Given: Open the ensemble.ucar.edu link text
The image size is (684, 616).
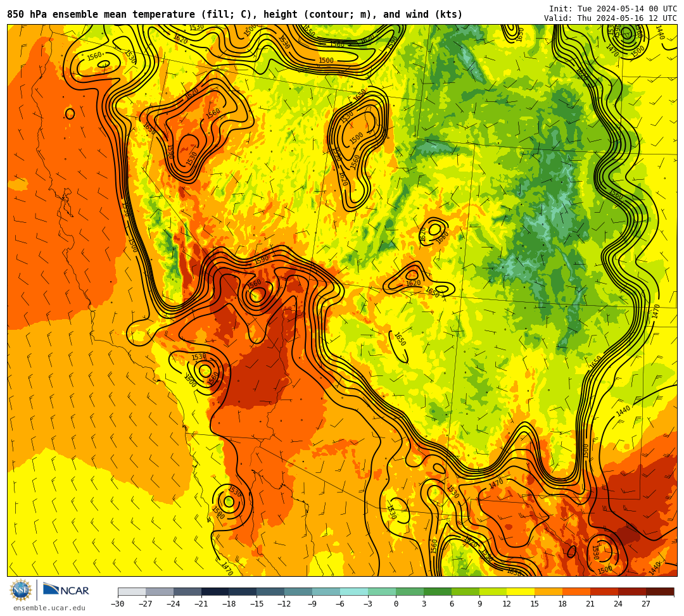Looking at the screenshot, I should pos(49,608).
